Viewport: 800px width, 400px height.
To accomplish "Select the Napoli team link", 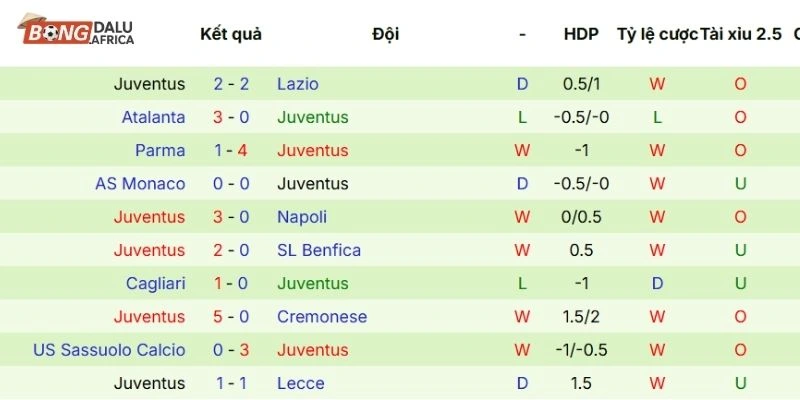I will pyautogui.click(x=302, y=217).
